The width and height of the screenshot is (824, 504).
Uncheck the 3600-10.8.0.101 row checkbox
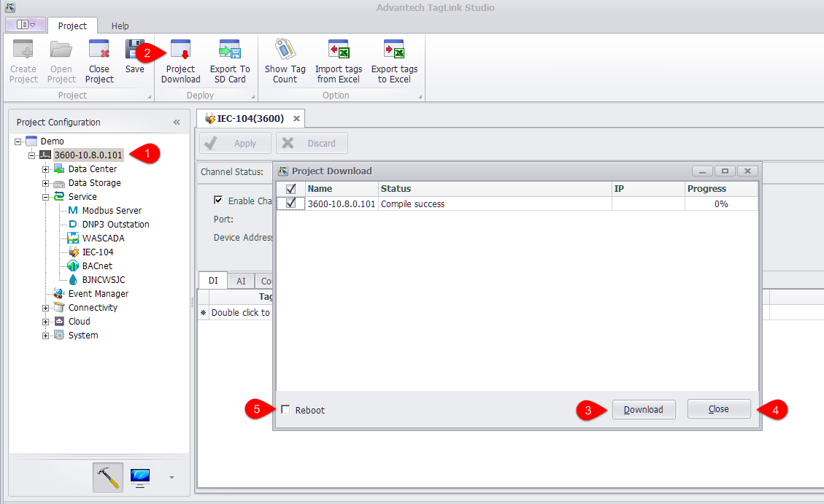click(291, 203)
